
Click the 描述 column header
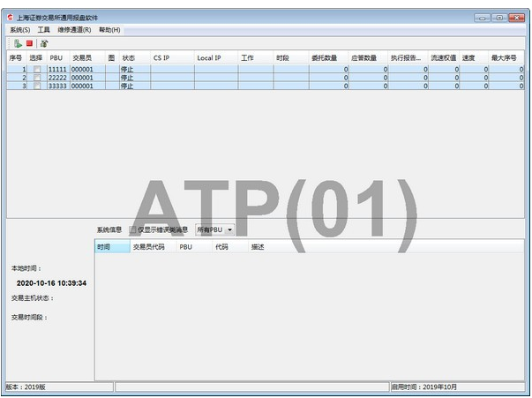(258, 247)
